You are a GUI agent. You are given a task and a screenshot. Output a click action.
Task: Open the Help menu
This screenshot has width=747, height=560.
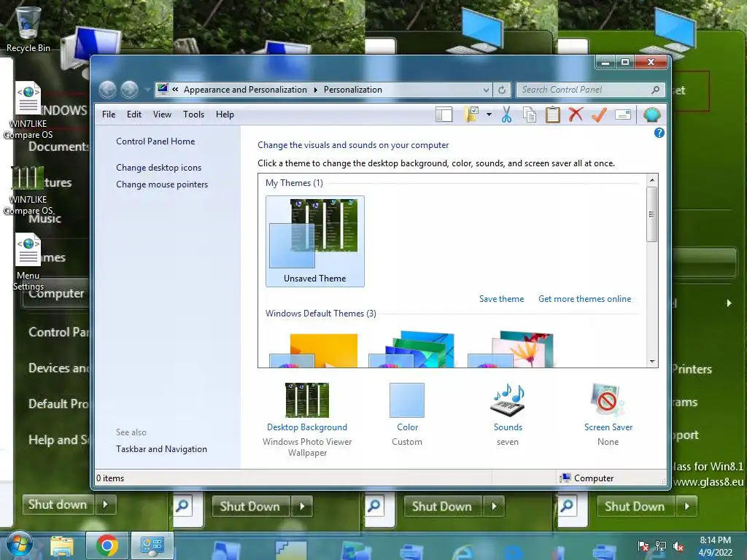tap(225, 114)
